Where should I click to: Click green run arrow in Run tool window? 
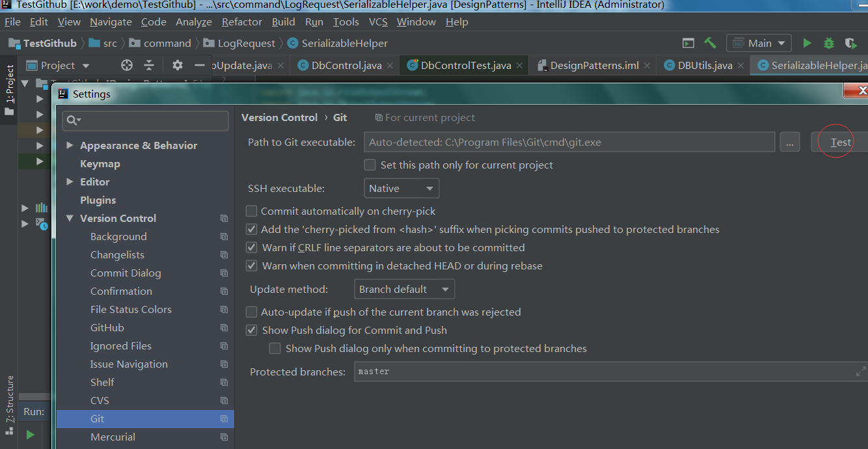pyautogui.click(x=30, y=434)
